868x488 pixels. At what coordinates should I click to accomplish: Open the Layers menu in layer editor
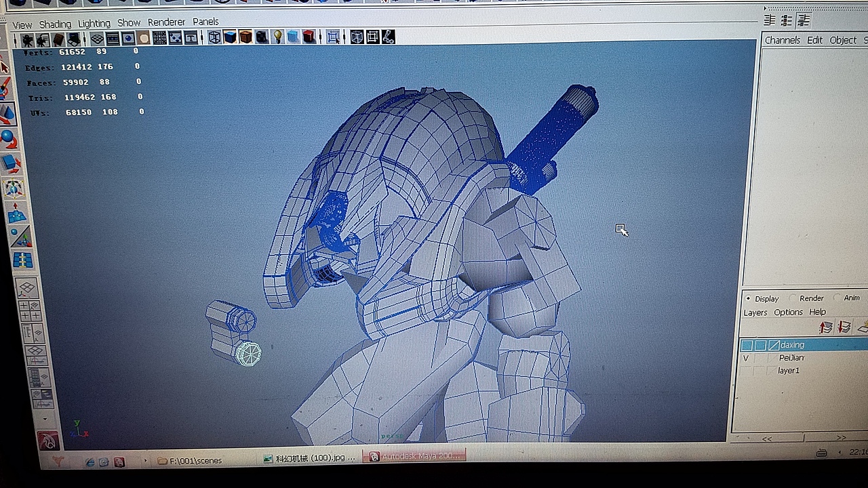(x=755, y=312)
